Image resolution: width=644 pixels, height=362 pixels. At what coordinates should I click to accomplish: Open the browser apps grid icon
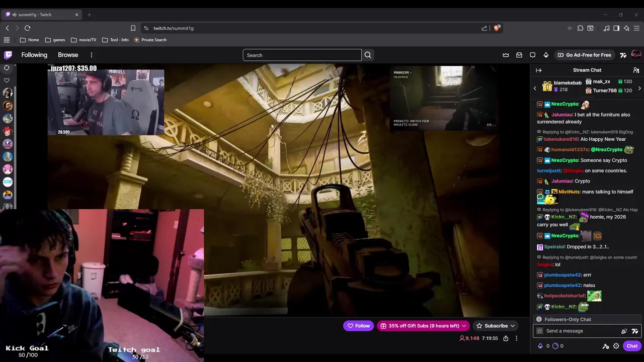7,40
